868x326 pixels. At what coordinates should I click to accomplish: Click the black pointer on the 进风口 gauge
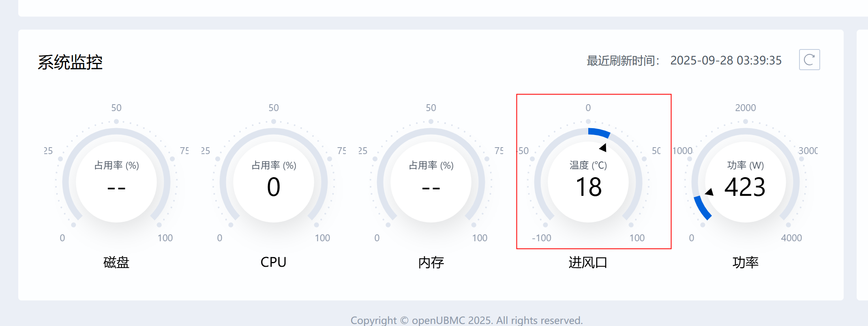[603, 148]
